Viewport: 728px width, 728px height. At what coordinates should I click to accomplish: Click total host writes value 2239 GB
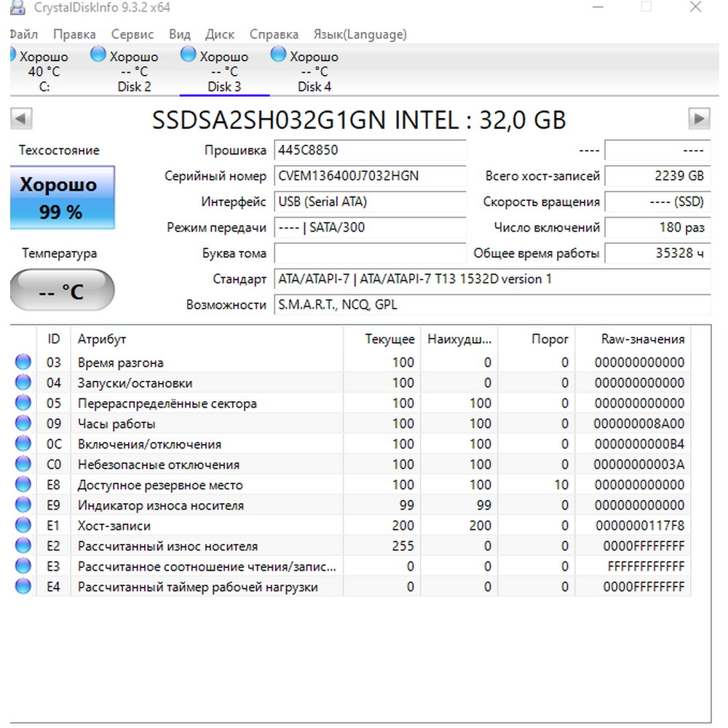[658, 176]
